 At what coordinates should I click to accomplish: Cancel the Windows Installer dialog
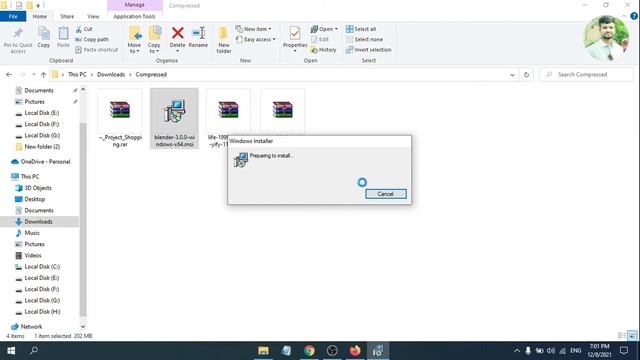[x=386, y=194]
